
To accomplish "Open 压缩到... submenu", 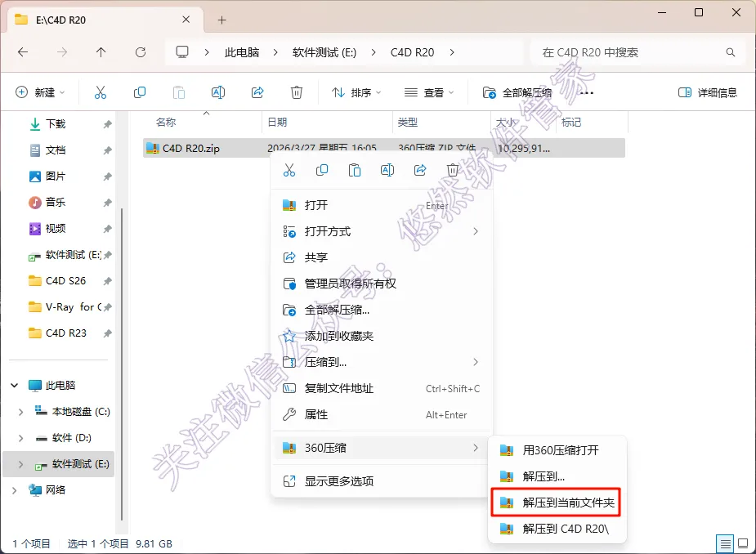I will tap(382, 362).
